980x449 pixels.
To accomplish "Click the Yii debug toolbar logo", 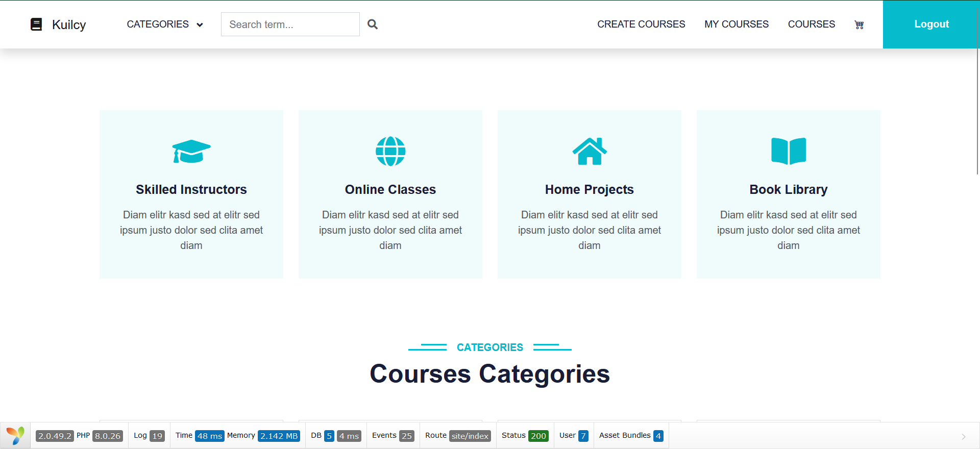I will click(15, 436).
